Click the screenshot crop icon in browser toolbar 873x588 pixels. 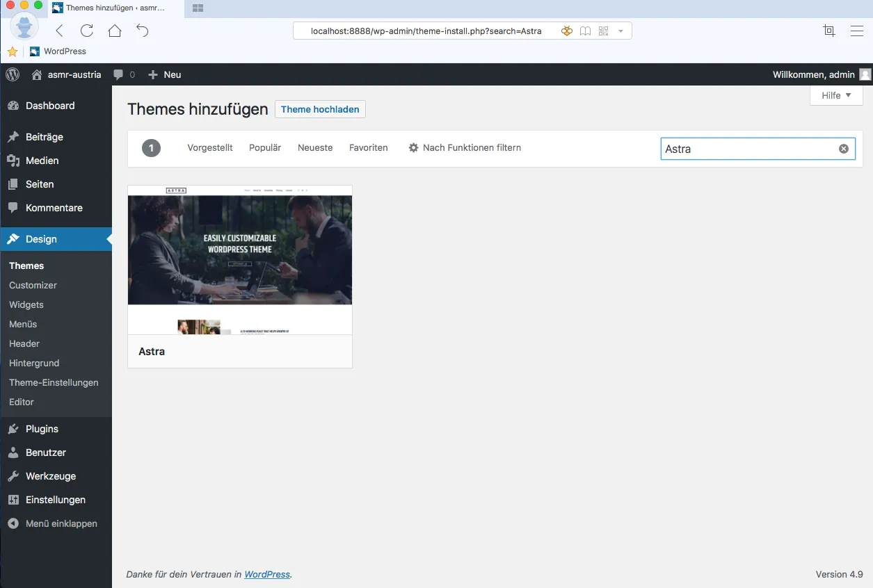coord(828,31)
